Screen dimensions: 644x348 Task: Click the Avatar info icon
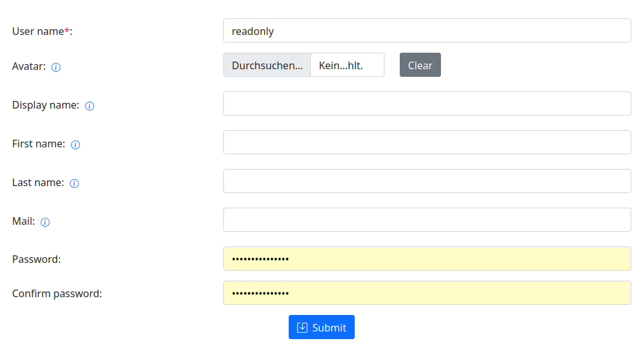[56, 67]
